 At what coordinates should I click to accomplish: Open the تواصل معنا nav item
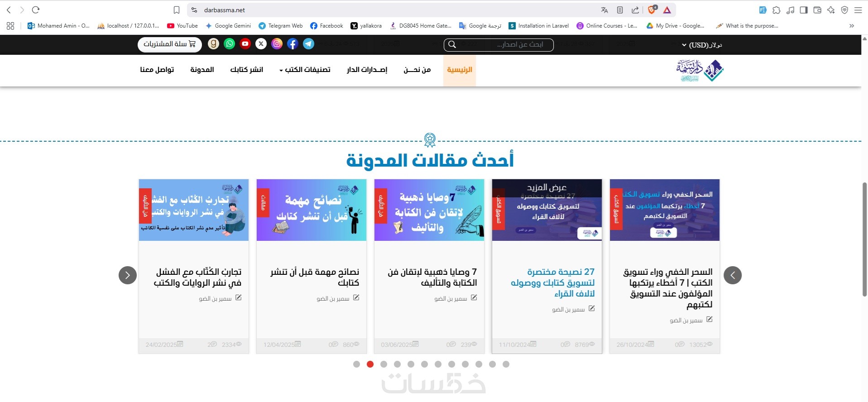click(157, 70)
